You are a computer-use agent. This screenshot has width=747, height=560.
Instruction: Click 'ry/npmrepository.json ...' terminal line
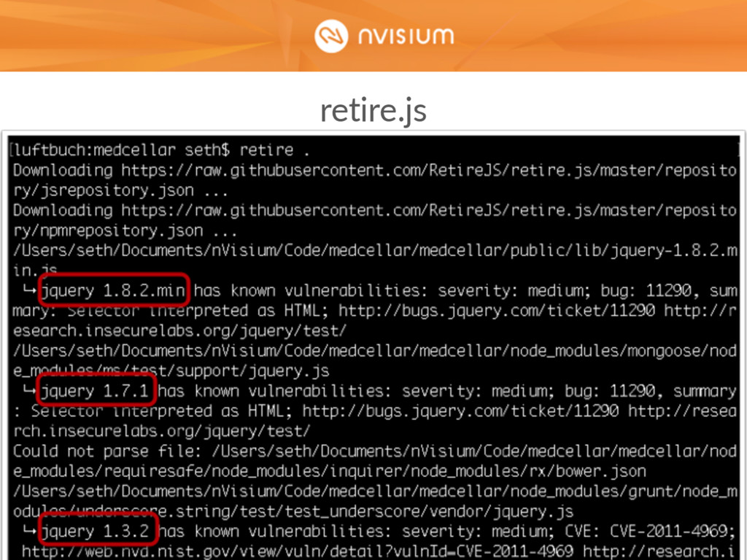pos(125,230)
